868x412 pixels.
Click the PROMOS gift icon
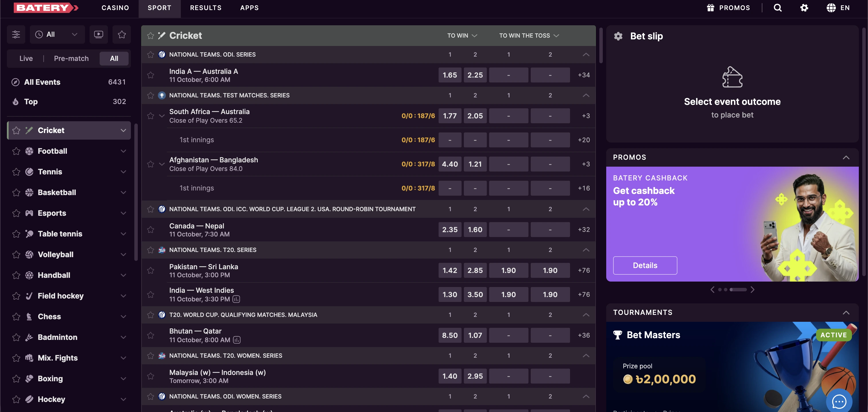pos(710,8)
